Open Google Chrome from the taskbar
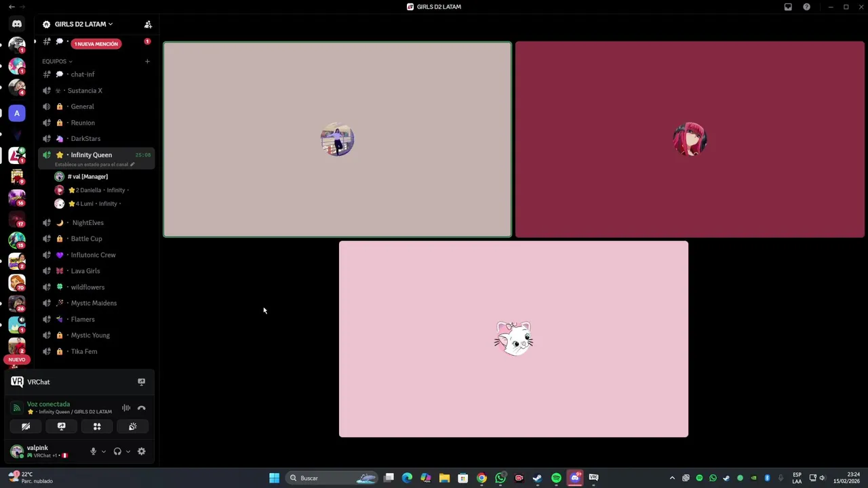 coord(481,478)
